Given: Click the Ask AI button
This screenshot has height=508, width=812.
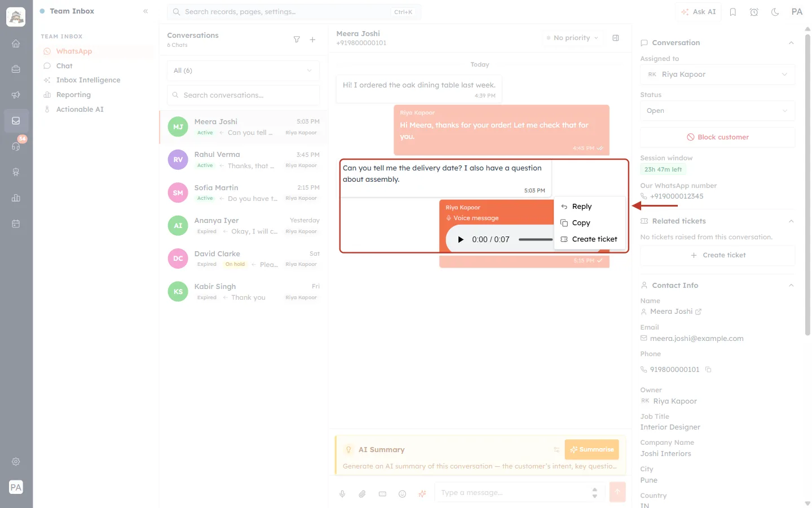Looking at the screenshot, I should pos(699,12).
